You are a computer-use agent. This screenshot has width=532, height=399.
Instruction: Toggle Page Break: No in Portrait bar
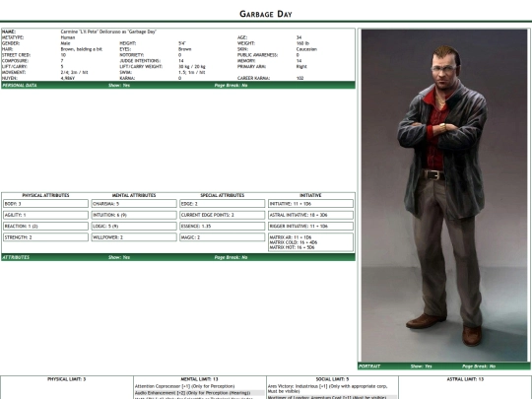tap(479, 366)
